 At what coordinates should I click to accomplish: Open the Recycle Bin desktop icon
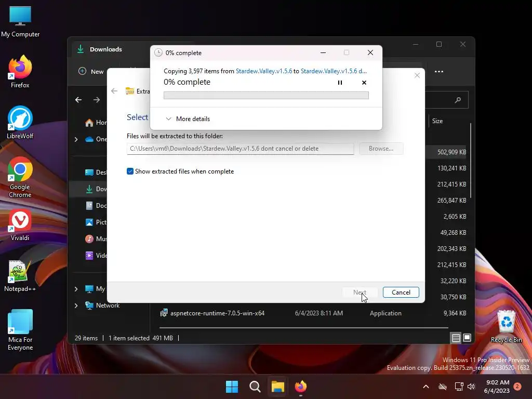(x=506, y=326)
